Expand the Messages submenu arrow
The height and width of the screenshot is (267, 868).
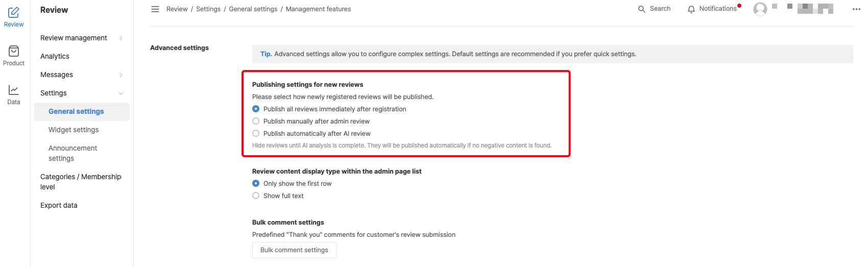pyautogui.click(x=121, y=75)
